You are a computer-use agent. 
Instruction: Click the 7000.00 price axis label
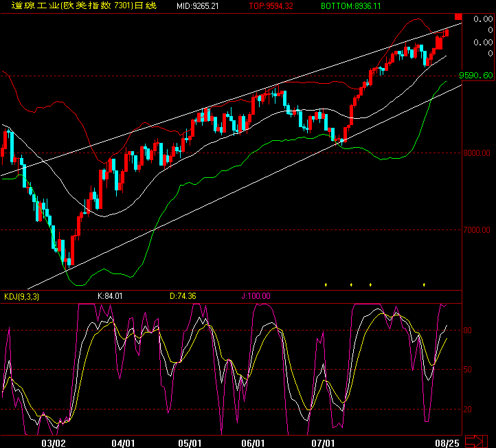[477, 230]
